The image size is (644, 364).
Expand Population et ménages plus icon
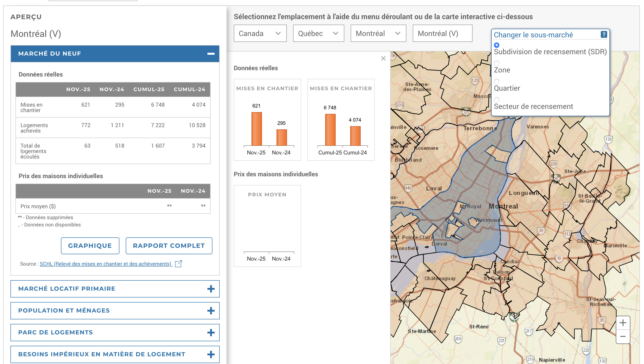211,311
